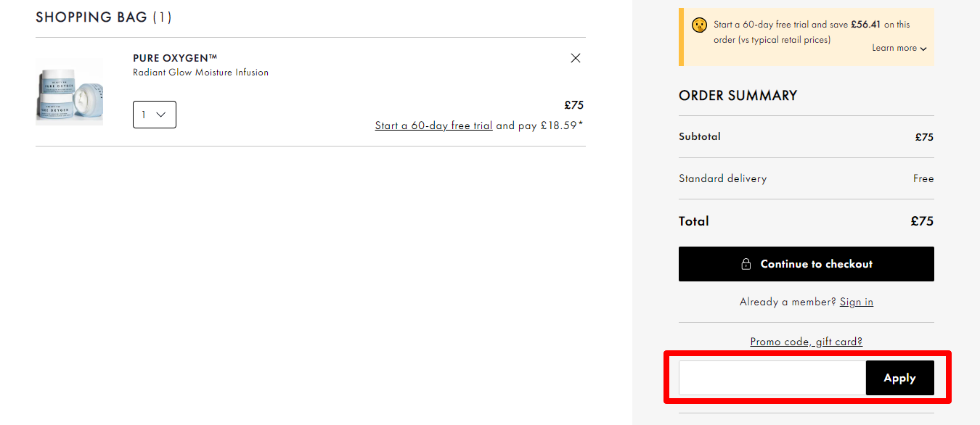The height and width of the screenshot is (425, 980).
Task: Click Continue to checkout
Action: pyautogui.click(x=806, y=264)
